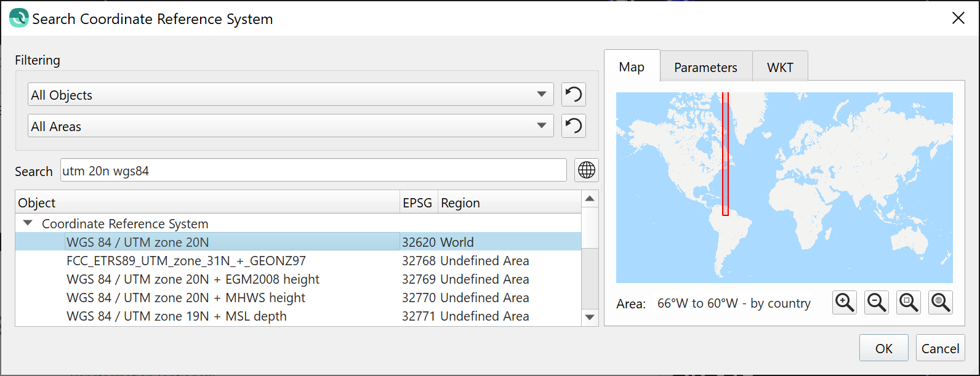Sort results by the EPSG column header

pyautogui.click(x=417, y=202)
